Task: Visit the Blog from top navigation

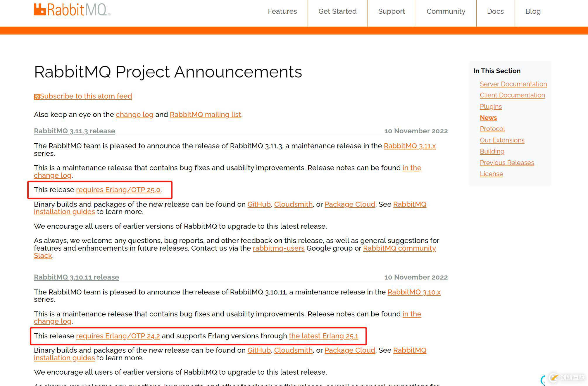Action: (x=533, y=11)
